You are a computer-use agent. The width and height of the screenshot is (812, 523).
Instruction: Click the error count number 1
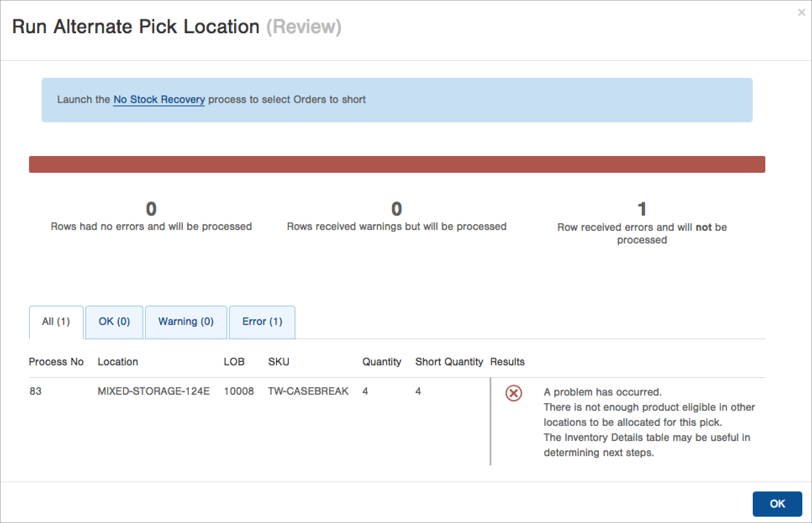(x=642, y=209)
